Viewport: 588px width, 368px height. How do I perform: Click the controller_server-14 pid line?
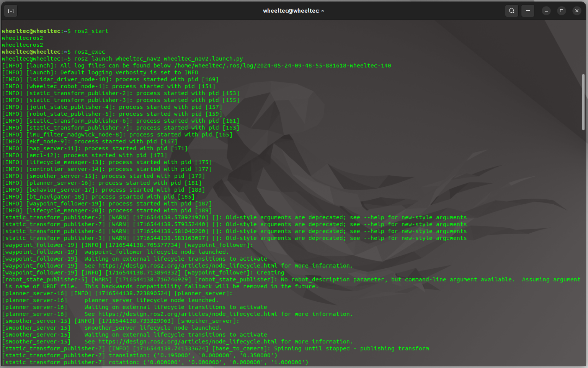107,169
